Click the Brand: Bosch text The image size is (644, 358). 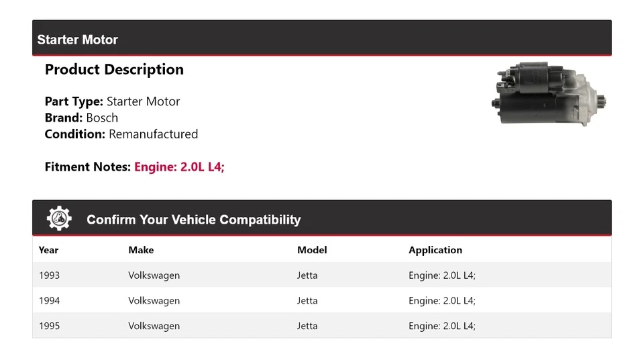click(81, 118)
